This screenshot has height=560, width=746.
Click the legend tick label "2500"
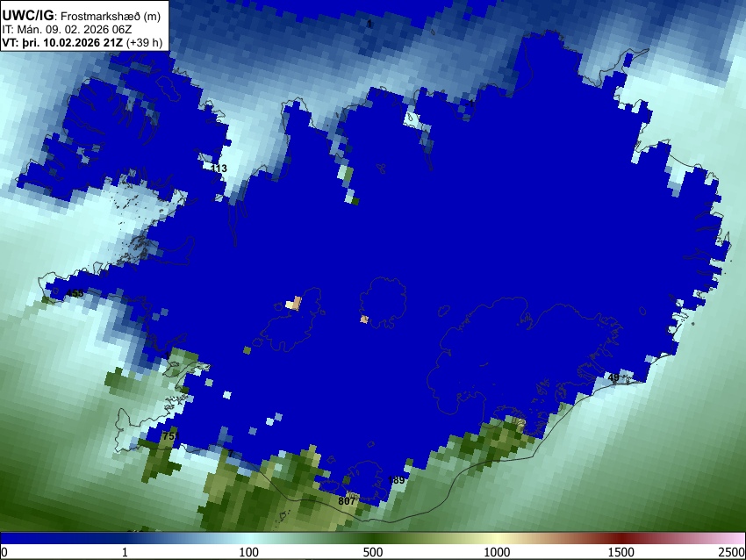(732, 552)
